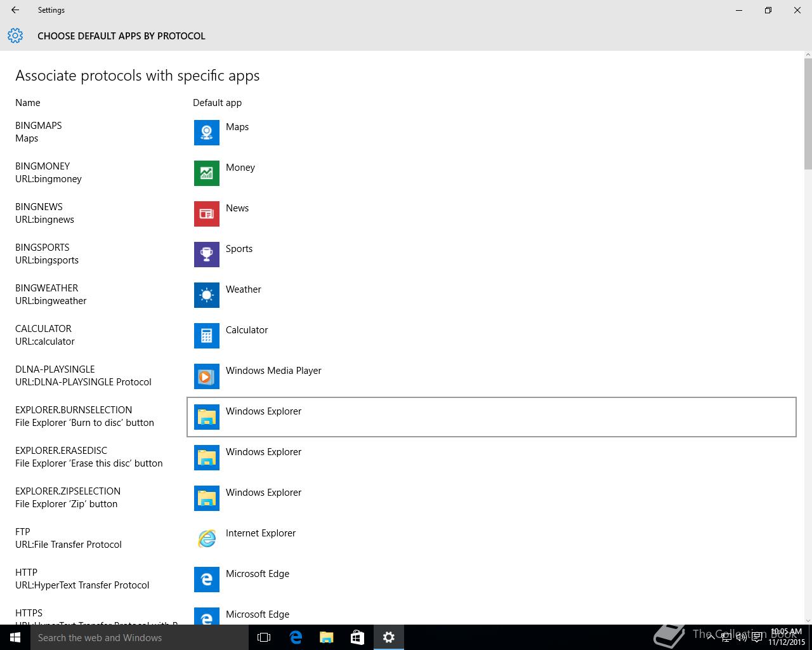Click the DLNA-PLAYSINGLE protocol name
Screen dimensions: 812x650
click(x=55, y=369)
